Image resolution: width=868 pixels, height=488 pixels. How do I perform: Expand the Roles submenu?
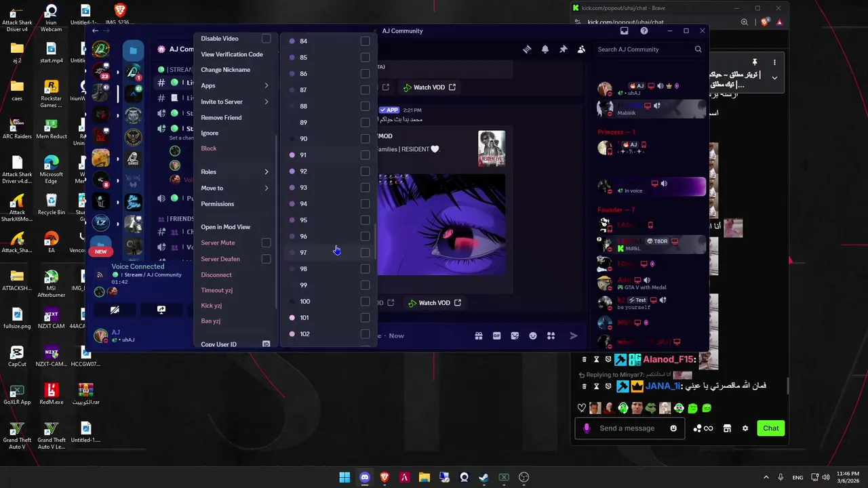(x=235, y=172)
